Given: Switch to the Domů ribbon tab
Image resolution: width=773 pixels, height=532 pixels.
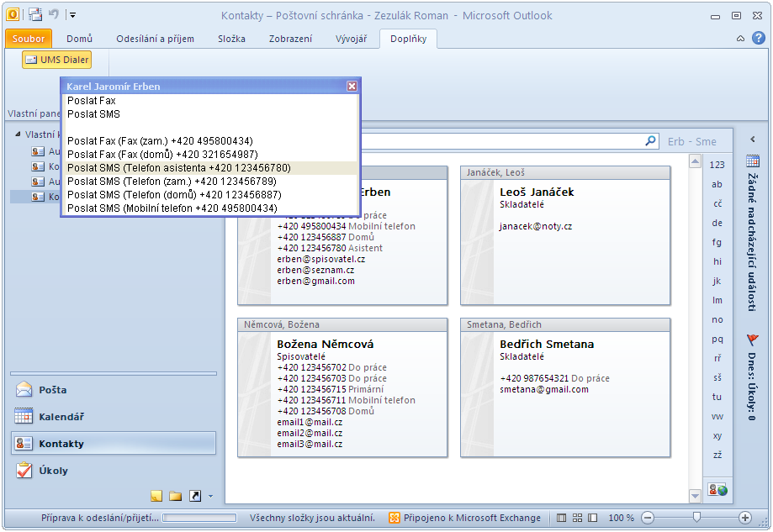Looking at the screenshot, I should [79, 39].
